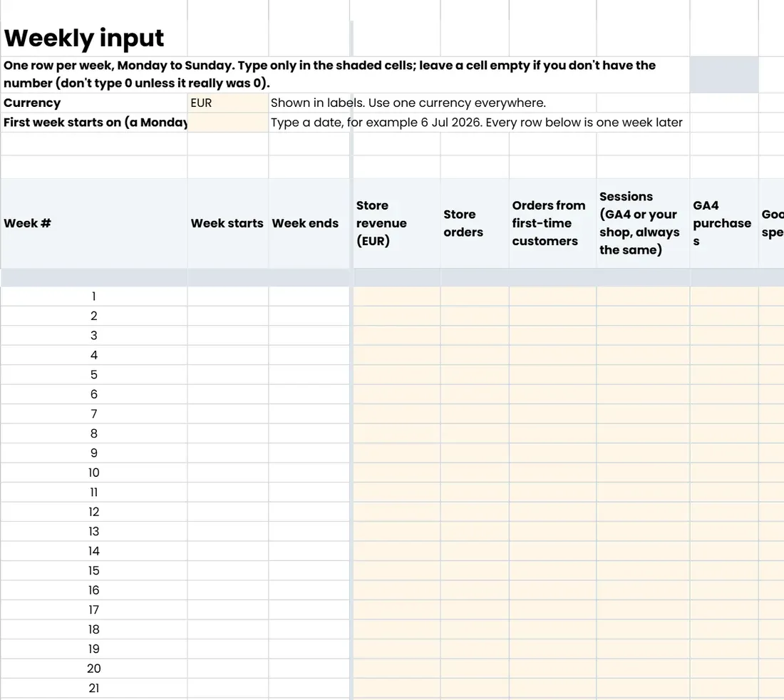The width and height of the screenshot is (784, 700).
Task: Click the Store revenue input cell for week 1
Action: 397,297
